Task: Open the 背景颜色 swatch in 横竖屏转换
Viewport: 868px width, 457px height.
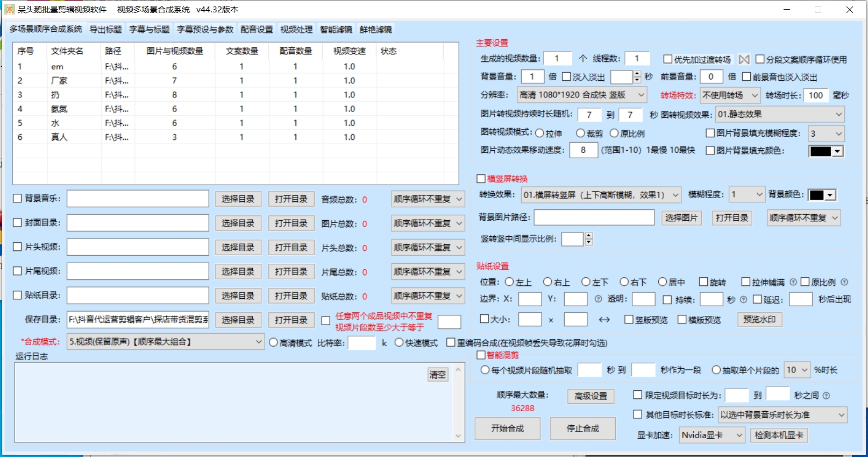Action: click(822, 195)
